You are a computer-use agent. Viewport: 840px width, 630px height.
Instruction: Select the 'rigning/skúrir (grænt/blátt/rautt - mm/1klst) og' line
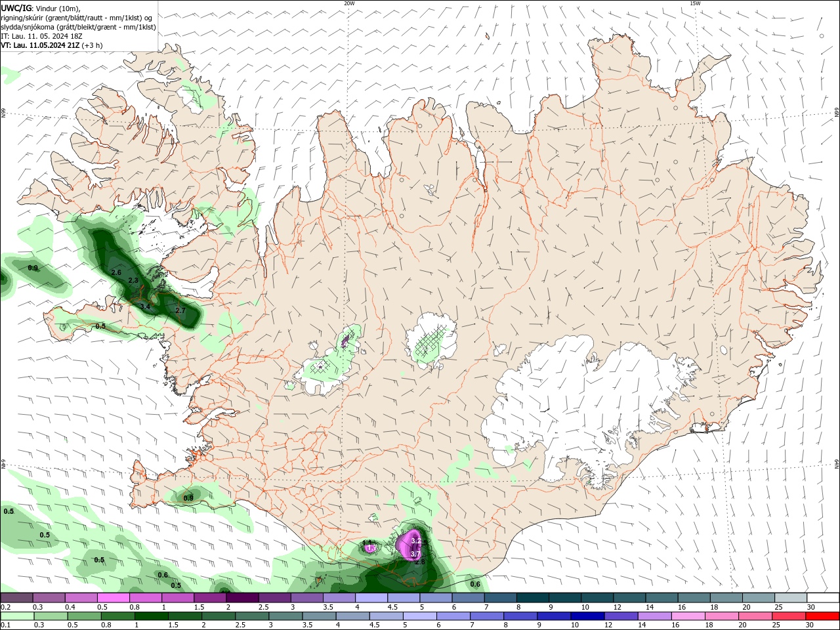coord(77,18)
